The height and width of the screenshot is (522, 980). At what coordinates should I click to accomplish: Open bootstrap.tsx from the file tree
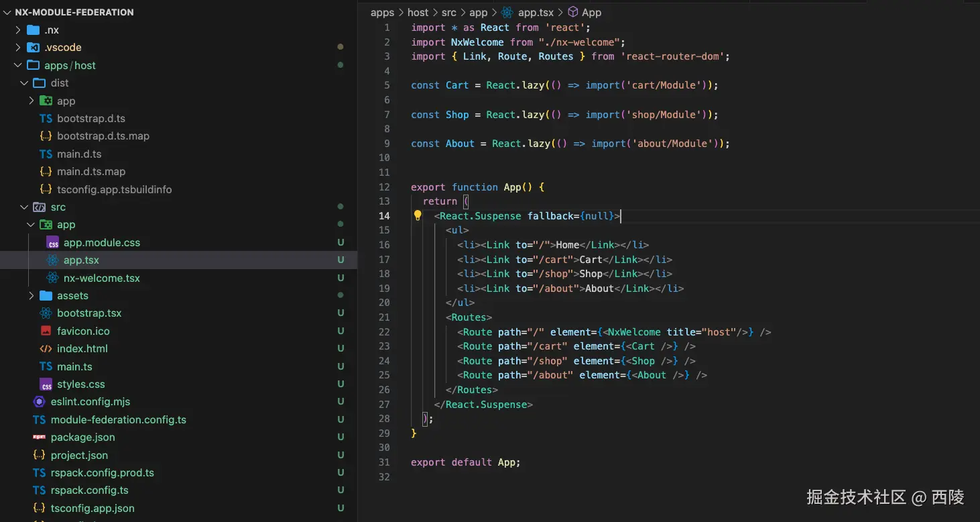click(x=89, y=313)
